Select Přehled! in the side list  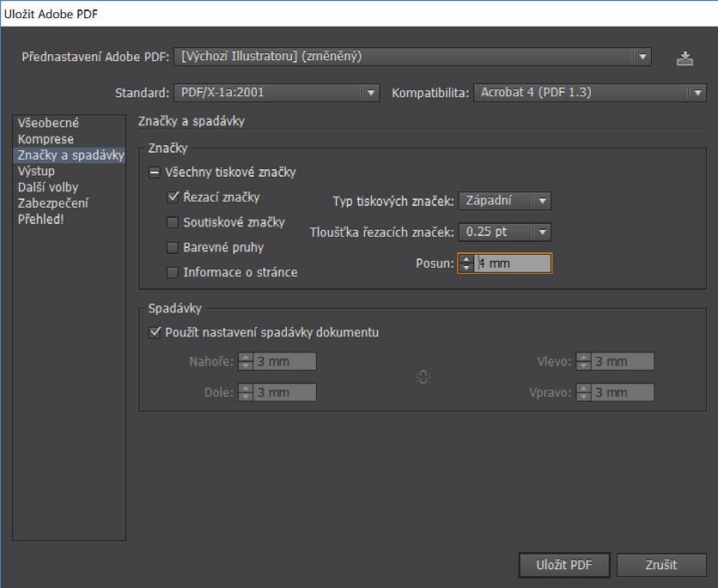click(70, 219)
